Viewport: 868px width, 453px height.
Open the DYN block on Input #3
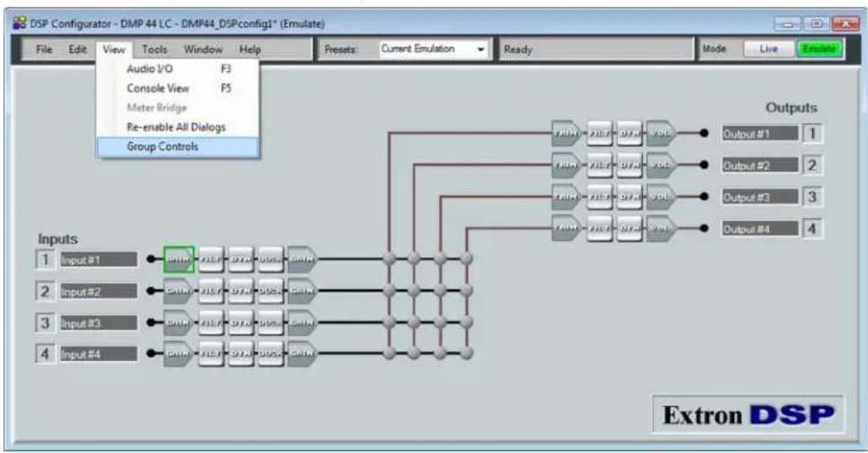pos(241,322)
